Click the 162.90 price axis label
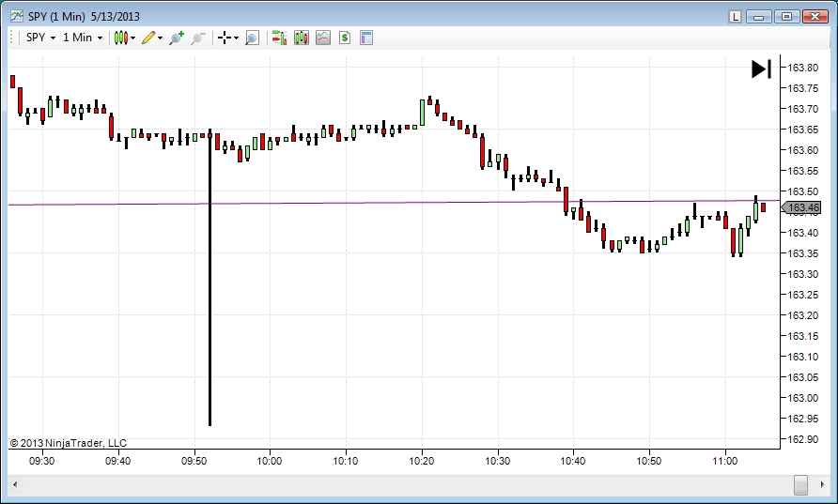 tap(803, 439)
